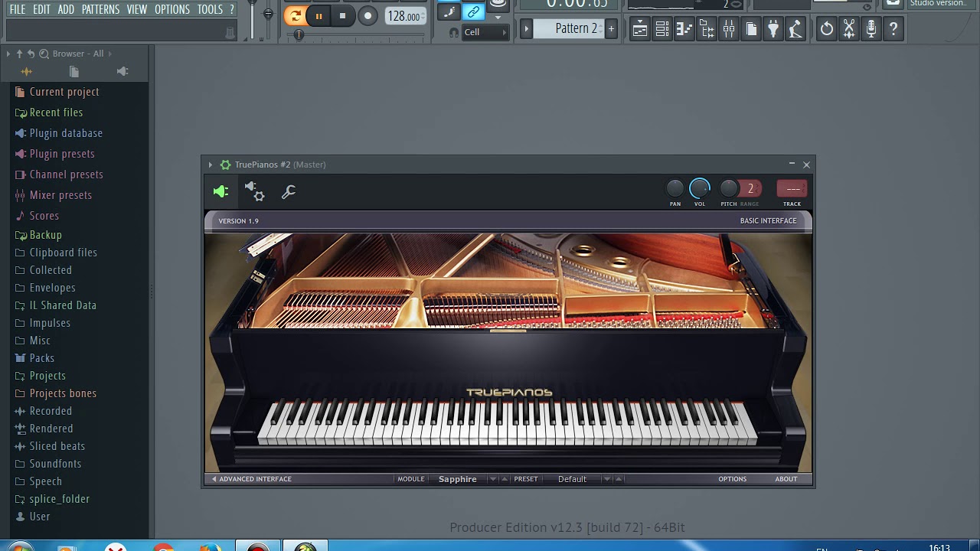Click the headphones icon beside Cell
Viewport: 980px width, 551px height.
[454, 32]
